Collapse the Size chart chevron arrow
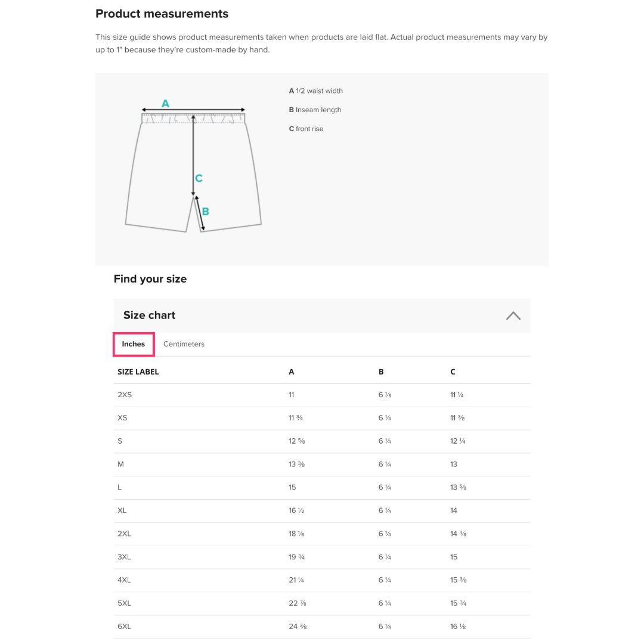Screen dimensions: 644x644 (513, 315)
